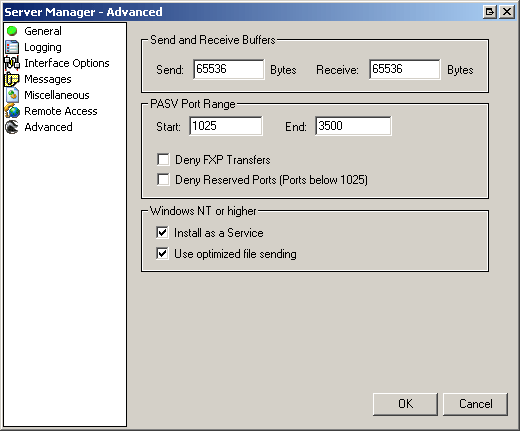Disable Use optimized file sending
The height and width of the screenshot is (431, 520).
click(162, 253)
